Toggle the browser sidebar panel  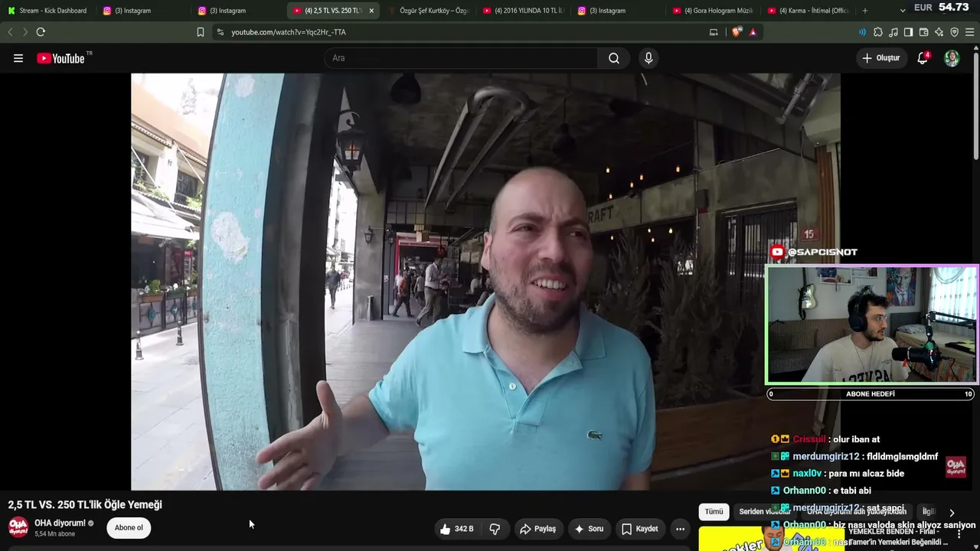(x=909, y=32)
